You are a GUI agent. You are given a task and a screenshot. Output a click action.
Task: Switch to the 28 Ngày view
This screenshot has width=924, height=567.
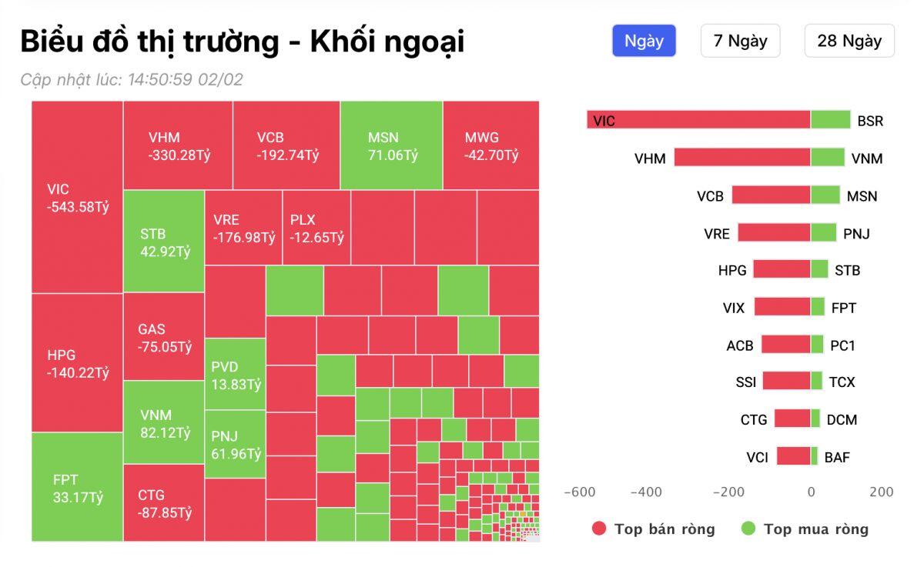point(849,41)
